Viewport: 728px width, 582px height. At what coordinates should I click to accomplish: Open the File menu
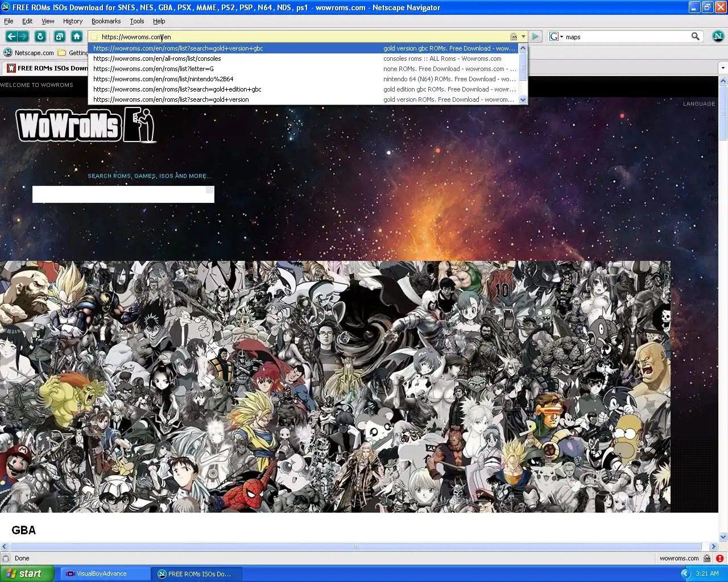[9, 21]
